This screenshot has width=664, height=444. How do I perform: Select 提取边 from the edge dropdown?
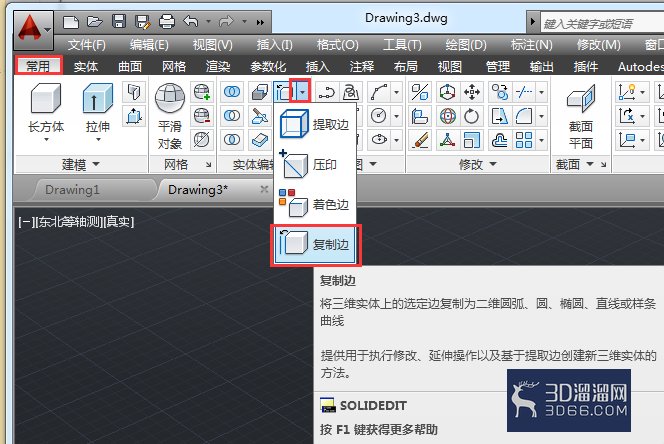315,124
